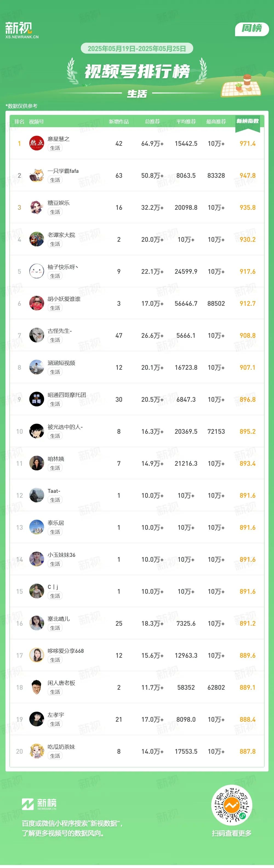Open the 吃瓜奶茶妹 cartoon avatar
This screenshot has height=868, width=274.
pyautogui.click(x=36, y=752)
